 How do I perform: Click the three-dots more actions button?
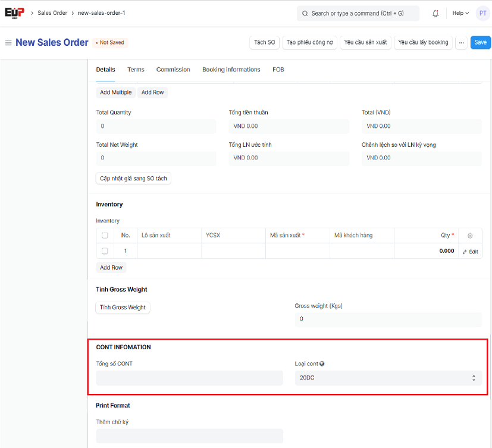click(461, 42)
